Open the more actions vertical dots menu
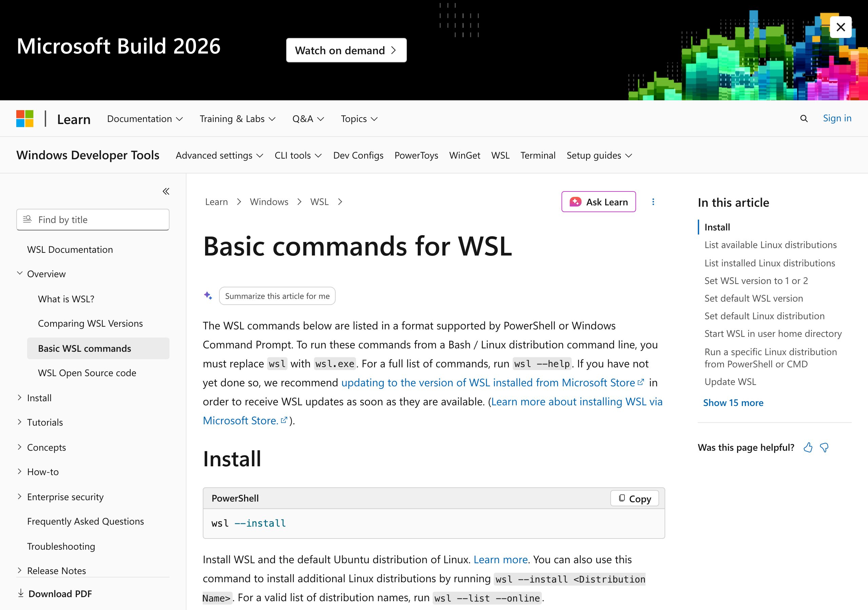 (653, 202)
